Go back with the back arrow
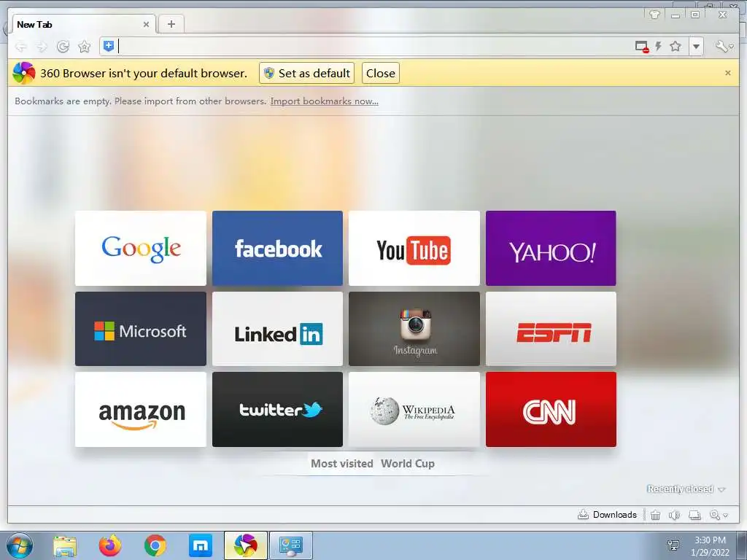Viewport: 747px width, 560px height. coord(20,46)
